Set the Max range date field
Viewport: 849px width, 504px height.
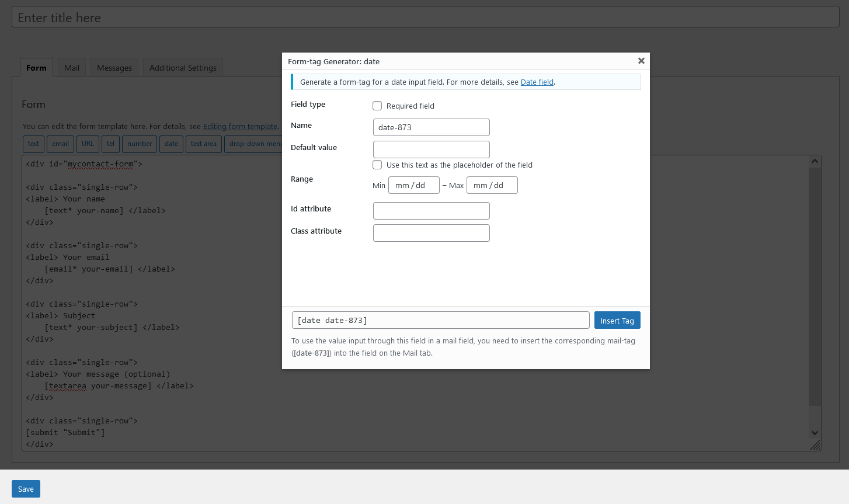492,185
